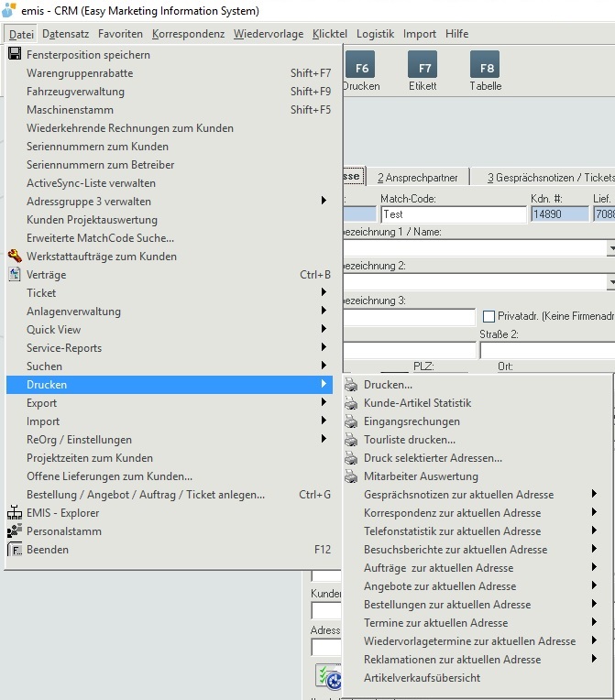Image resolution: width=615 pixels, height=700 pixels.
Task: Expand the ReOrg / Einstellungen submenu arrow
Action: [324, 438]
